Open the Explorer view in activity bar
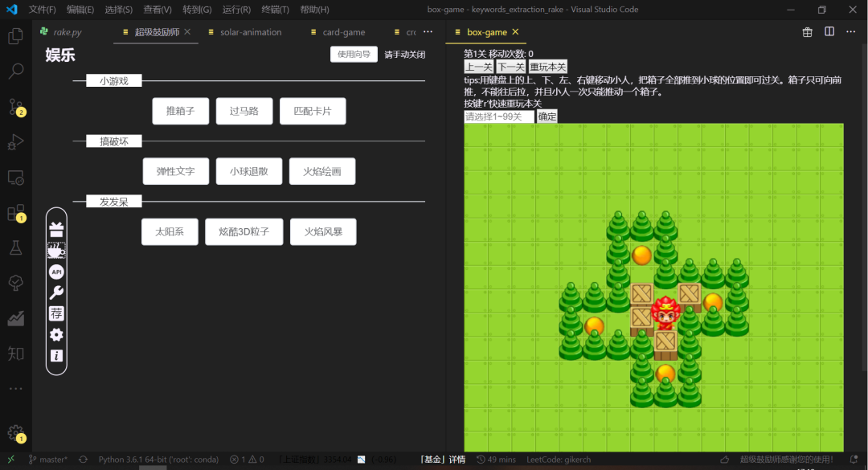Screen dimensions: 868x470 pyautogui.click(x=15, y=36)
